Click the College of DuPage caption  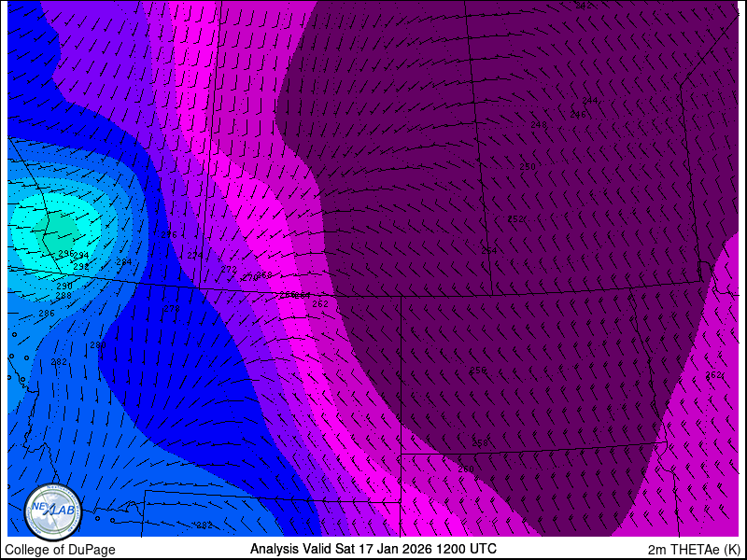(x=60, y=550)
